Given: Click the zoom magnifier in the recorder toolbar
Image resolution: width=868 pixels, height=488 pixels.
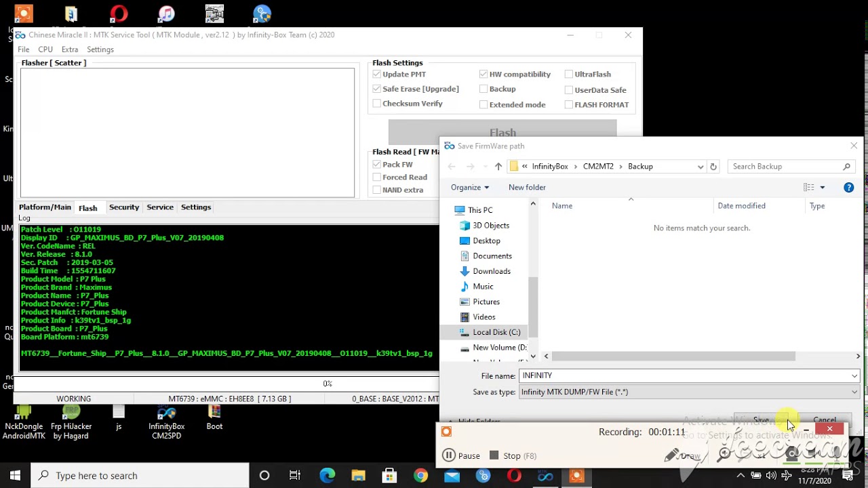Looking at the screenshot, I should click(724, 455).
